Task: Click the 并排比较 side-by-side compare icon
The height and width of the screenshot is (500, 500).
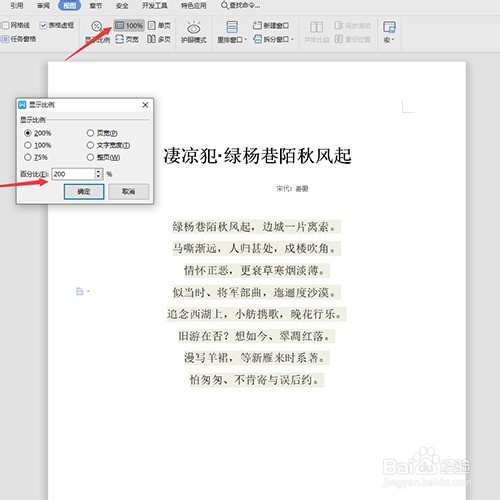Action: point(316,27)
